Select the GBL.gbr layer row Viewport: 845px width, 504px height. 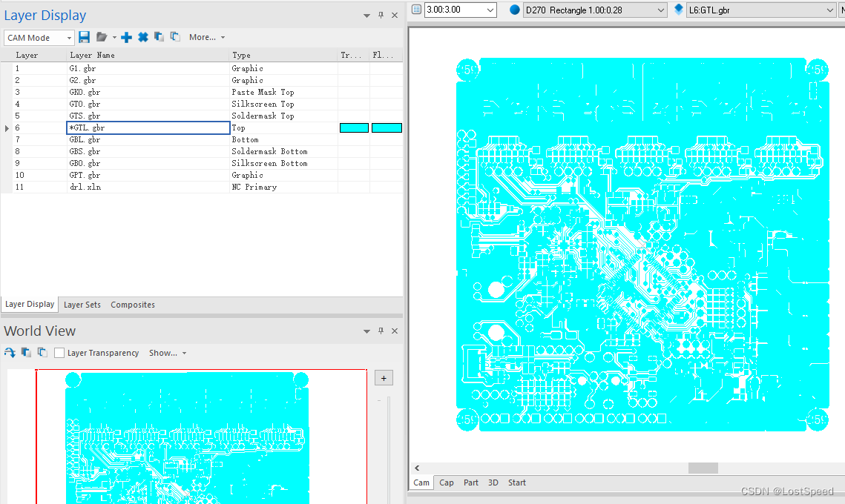pyautogui.click(x=202, y=139)
